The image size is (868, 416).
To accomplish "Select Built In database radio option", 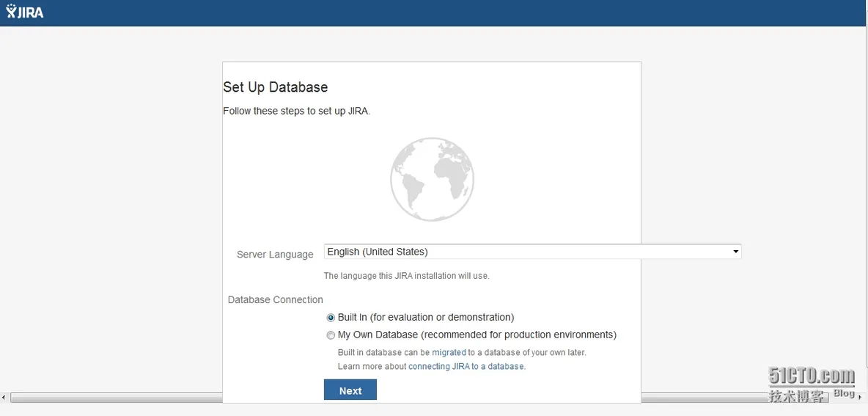I will (331, 318).
